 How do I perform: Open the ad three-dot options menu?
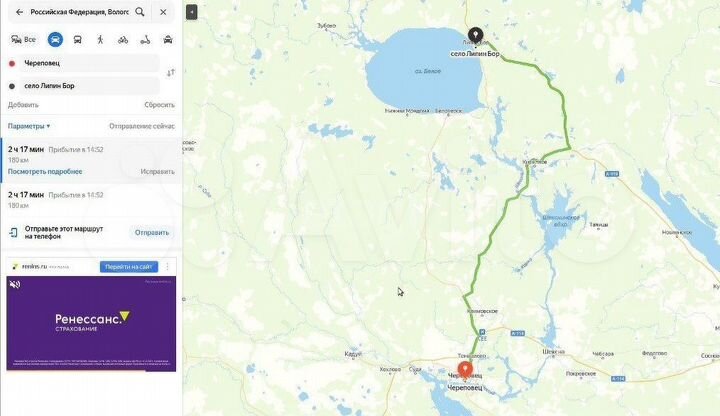168,266
